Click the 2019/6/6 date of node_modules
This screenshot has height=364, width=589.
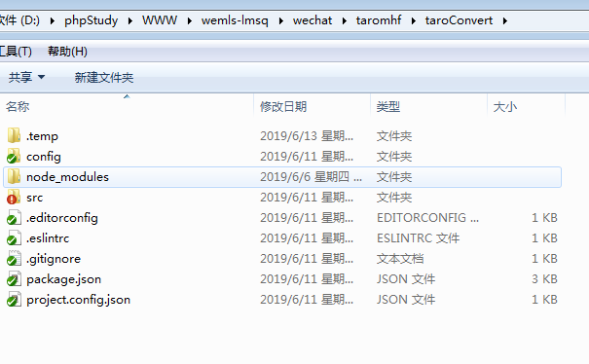[311, 176]
